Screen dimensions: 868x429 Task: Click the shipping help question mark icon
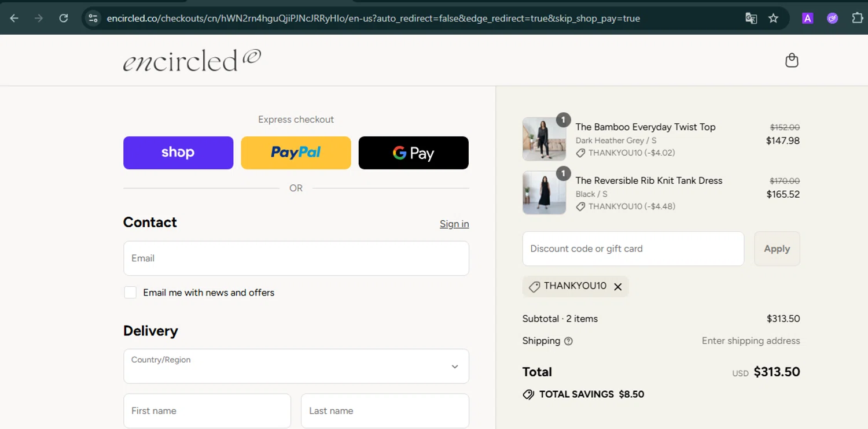coord(568,341)
